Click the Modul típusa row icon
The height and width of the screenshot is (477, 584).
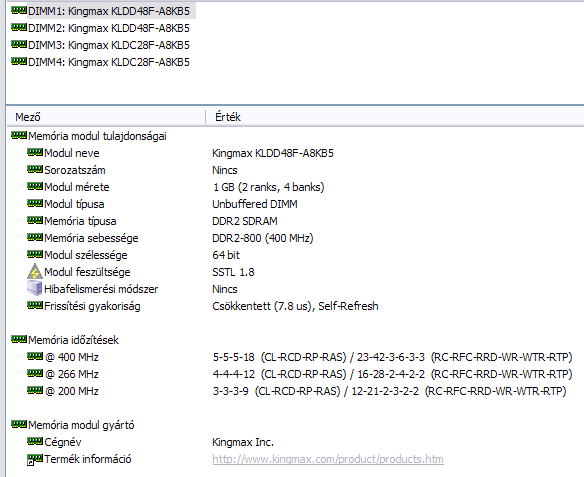pyautogui.click(x=35, y=203)
